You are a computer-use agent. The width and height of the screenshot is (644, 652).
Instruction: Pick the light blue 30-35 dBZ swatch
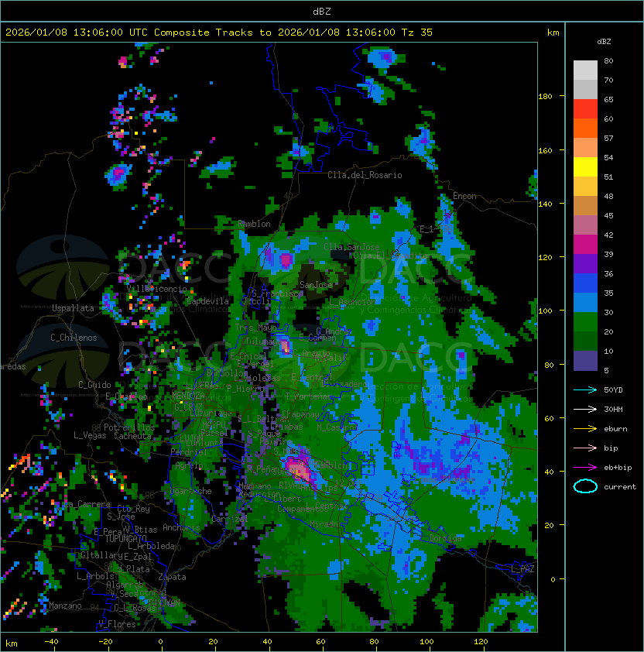585,302
